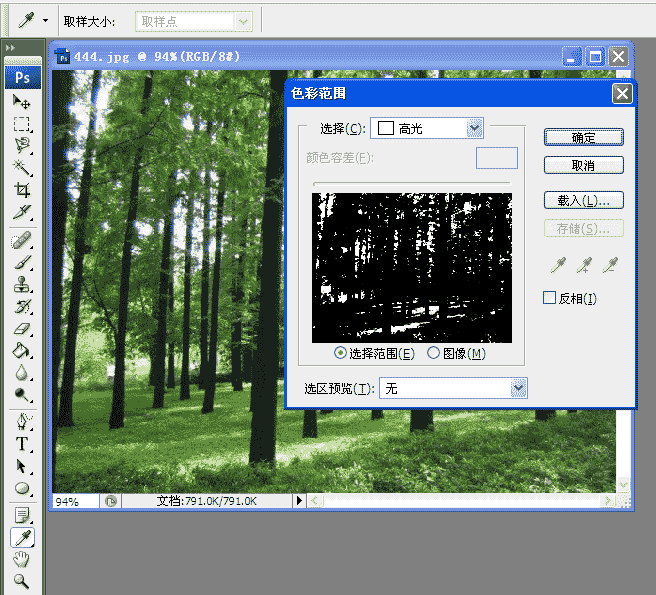Click the 颜色容差 fuzziness slider track

pyautogui.click(x=412, y=183)
